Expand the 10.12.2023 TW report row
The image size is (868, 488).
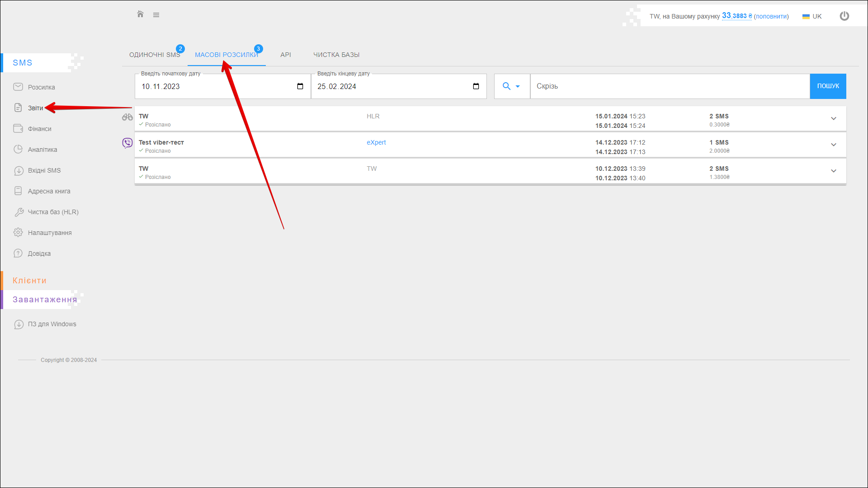tap(833, 171)
